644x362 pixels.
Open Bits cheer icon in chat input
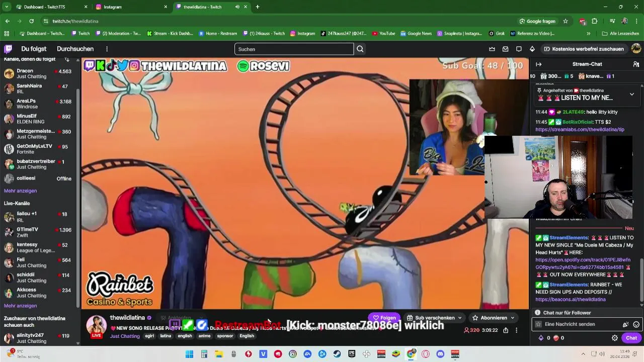(x=625, y=324)
